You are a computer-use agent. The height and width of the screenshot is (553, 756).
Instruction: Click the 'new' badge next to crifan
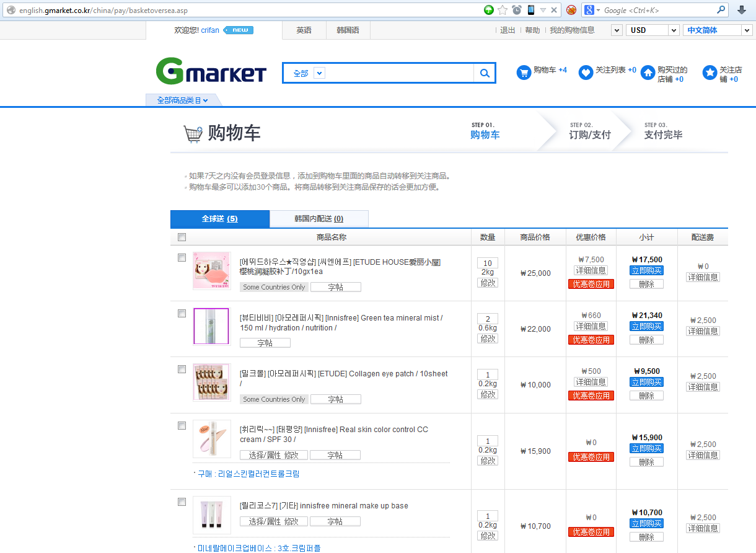(x=238, y=30)
